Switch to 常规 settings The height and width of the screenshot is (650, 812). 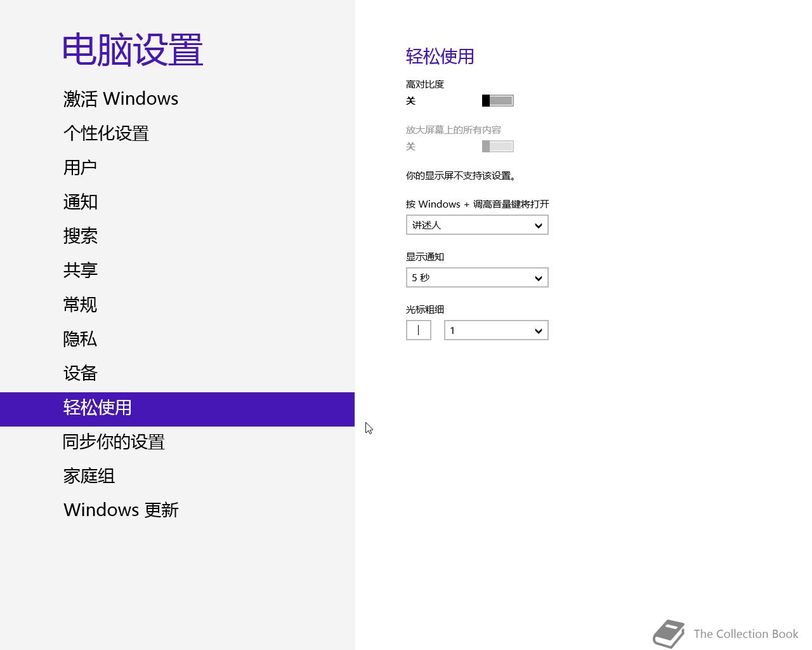click(177, 304)
